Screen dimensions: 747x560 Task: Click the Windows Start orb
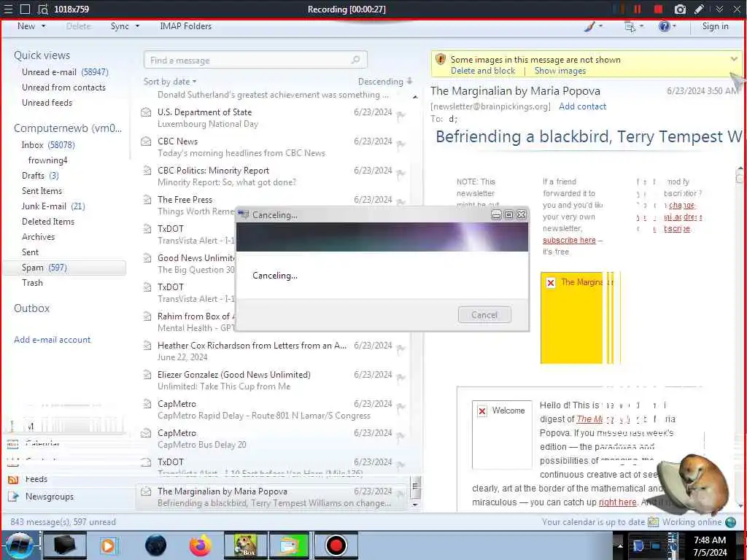coord(19,545)
